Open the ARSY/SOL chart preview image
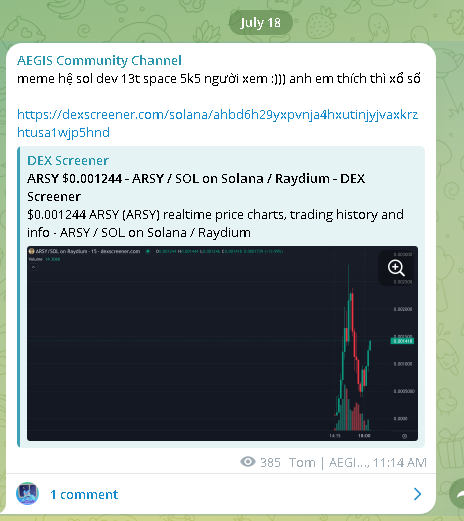The height and width of the screenshot is (521, 464). pos(222,343)
